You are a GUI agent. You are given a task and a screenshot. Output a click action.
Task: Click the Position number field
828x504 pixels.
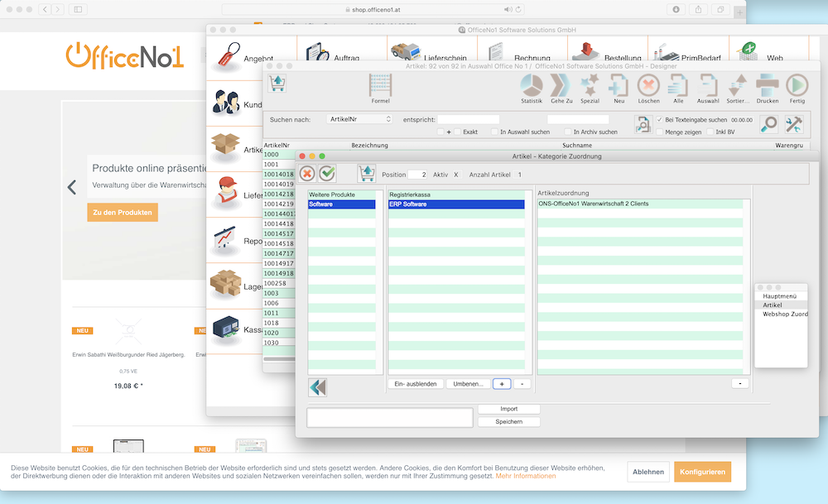coord(417,175)
